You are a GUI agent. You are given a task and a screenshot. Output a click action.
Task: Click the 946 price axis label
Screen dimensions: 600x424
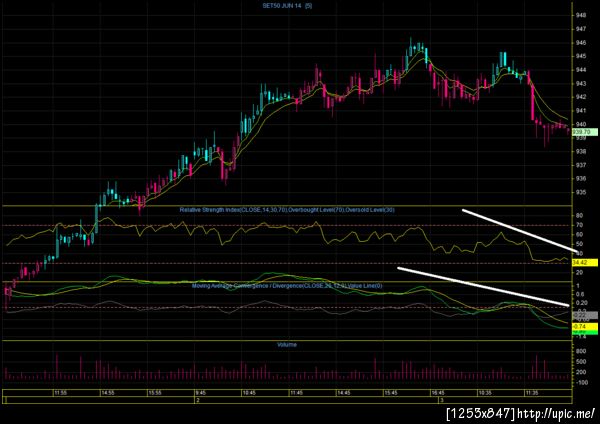[580, 43]
